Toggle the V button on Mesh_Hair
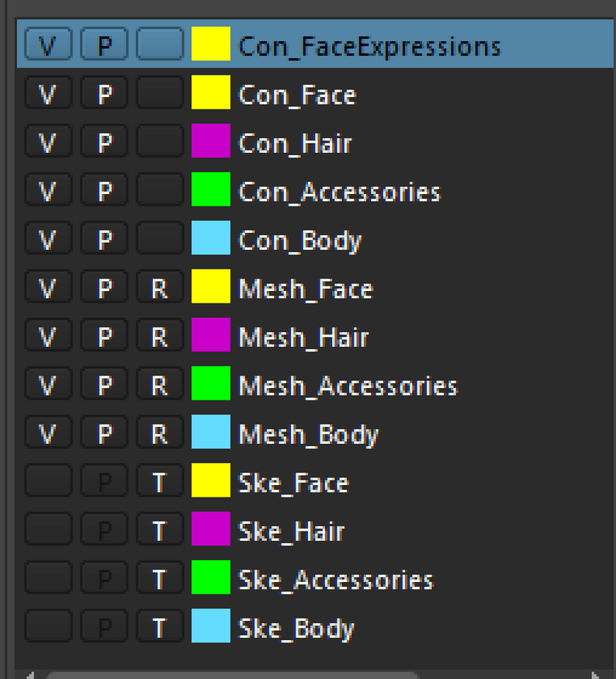The image size is (616, 679). pos(48,335)
